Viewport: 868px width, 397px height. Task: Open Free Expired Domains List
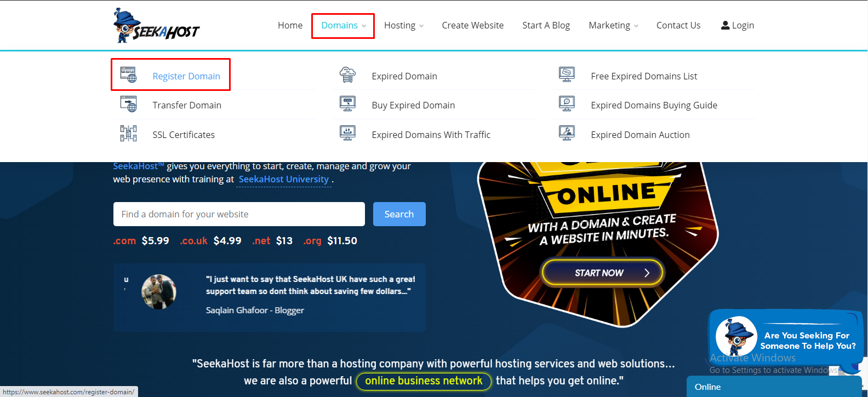[x=644, y=76]
